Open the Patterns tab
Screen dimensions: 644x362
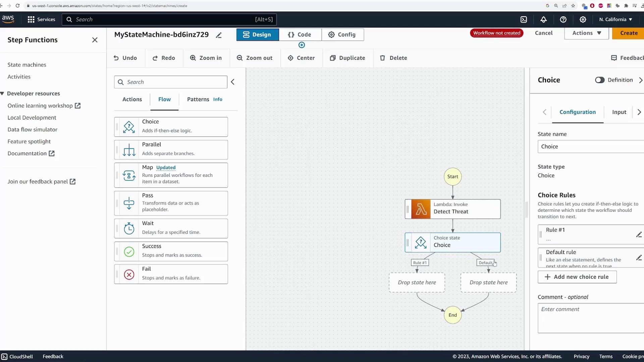[x=198, y=99]
